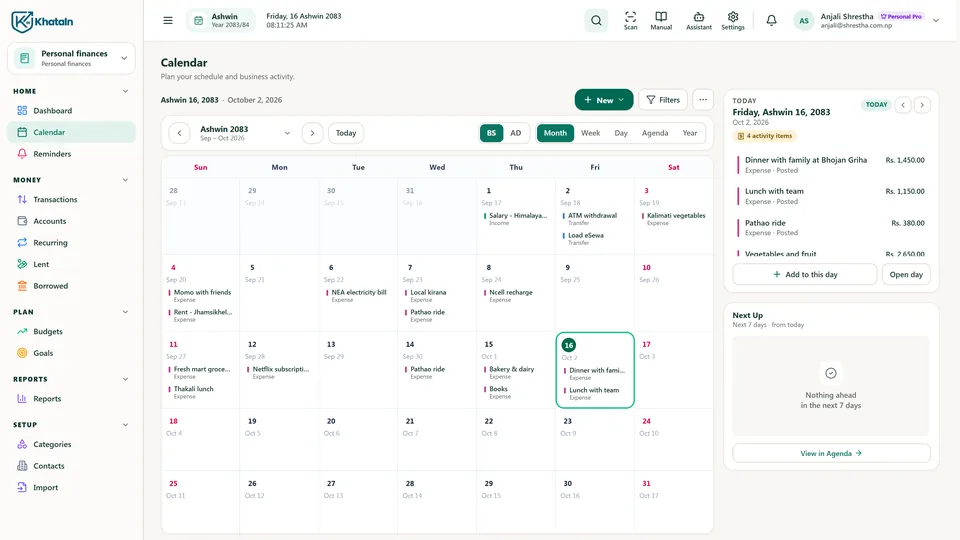Select Calendar in sidebar
The width and height of the screenshot is (960, 540).
point(71,132)
